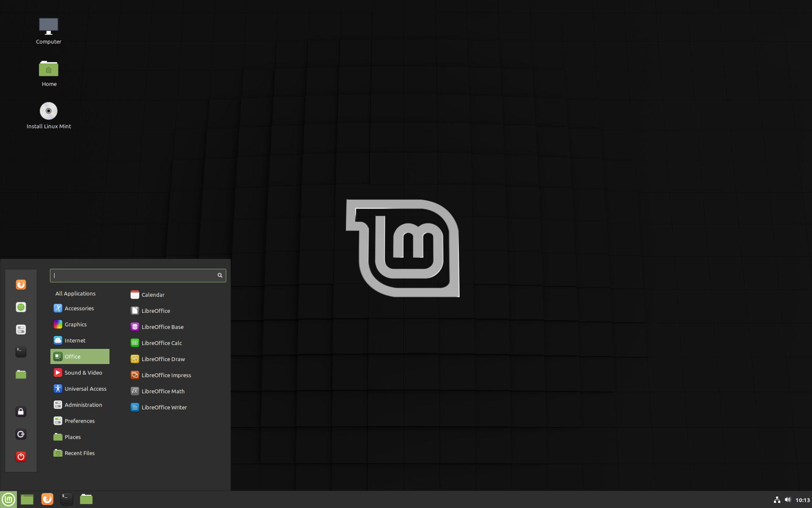The height and width of the screenshot is (508, 812).
Task: Select All Applications filter tab
Action: click(x=75, y=293)
